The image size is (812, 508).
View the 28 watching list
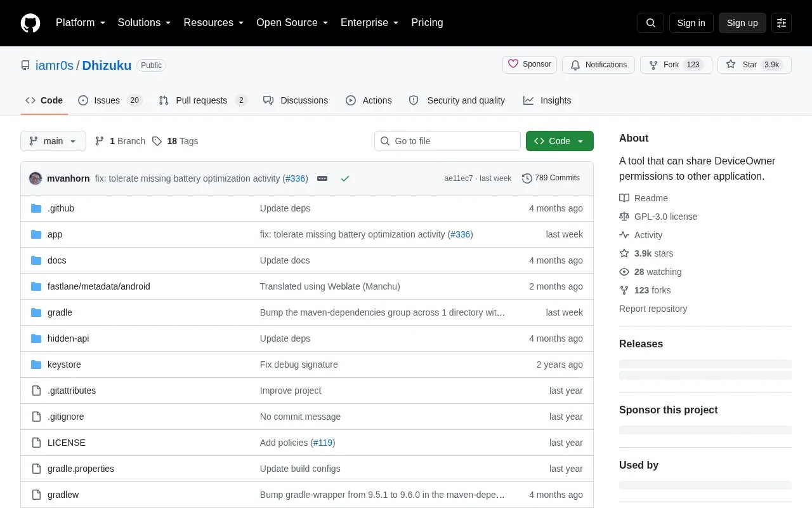point(651,272)
